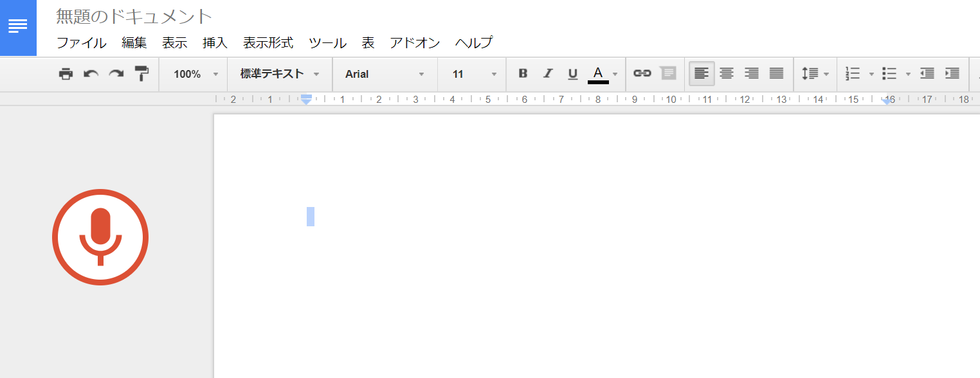This screenshot has width=980, height=378.
Task: Open the font size 11 dropdown
Action: 474,74
